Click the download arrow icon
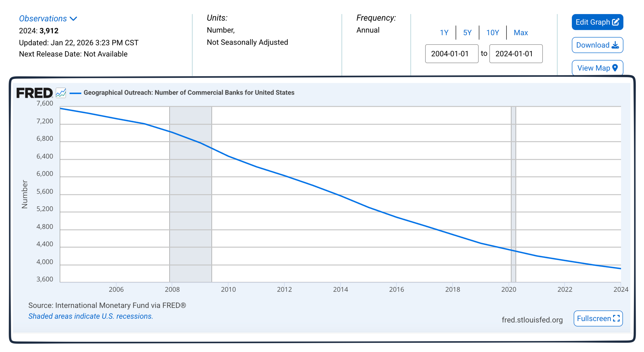The image size is (644, 352). tap(615, 45)
